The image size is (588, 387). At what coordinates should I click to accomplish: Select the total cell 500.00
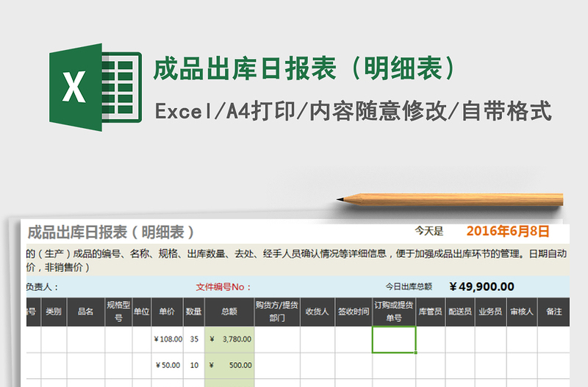coord(229,365)
